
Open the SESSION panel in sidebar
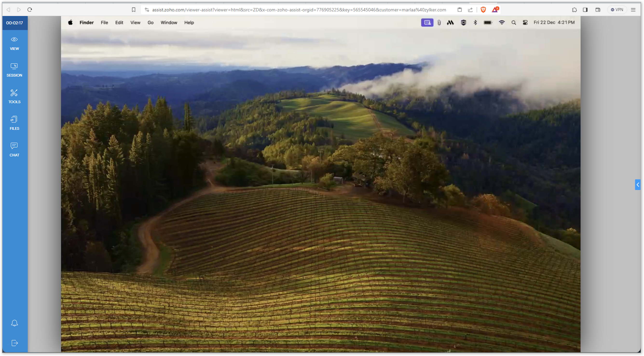coord(14,70)
